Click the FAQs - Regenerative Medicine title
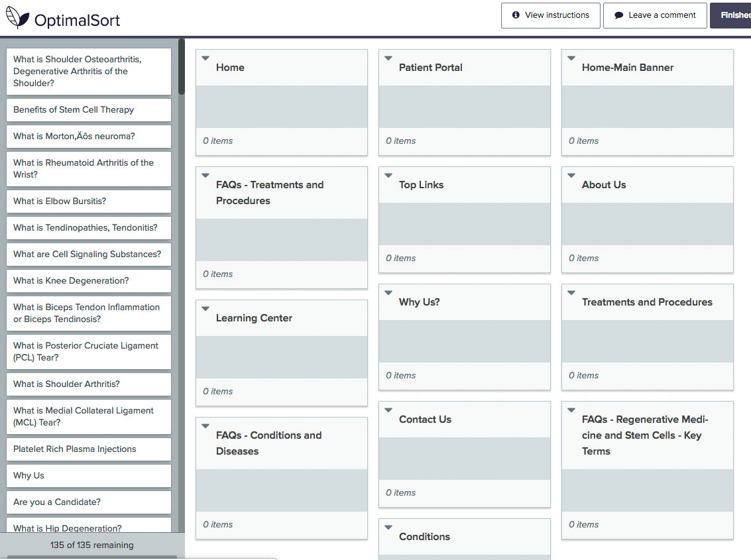Screen dimensions: 751x560 tap(645, 435)
